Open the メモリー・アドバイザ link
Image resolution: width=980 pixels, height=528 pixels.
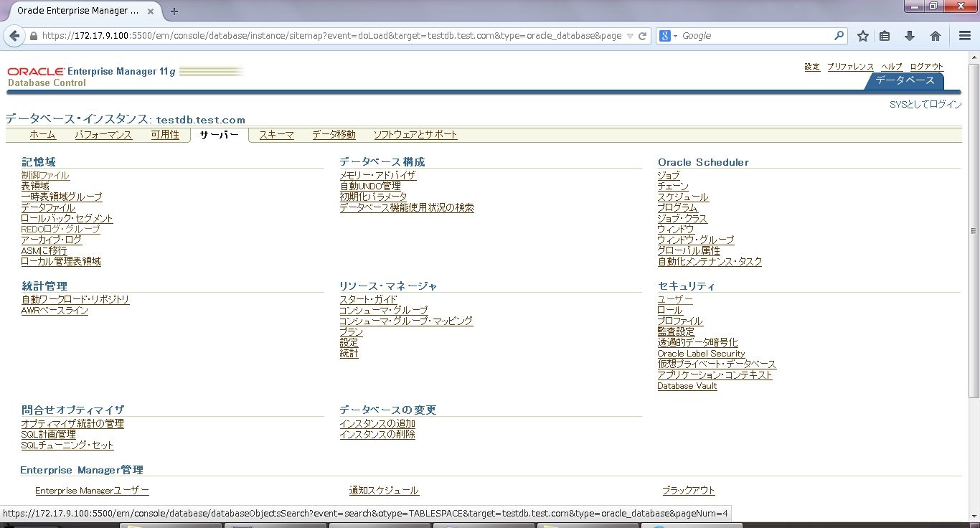(378, 175)
